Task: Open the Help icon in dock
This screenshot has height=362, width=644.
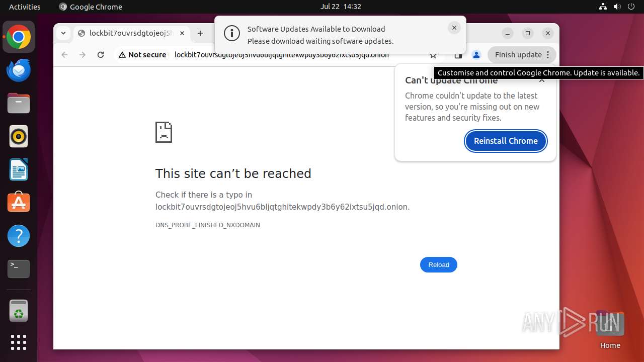Action: click(19, 236)
